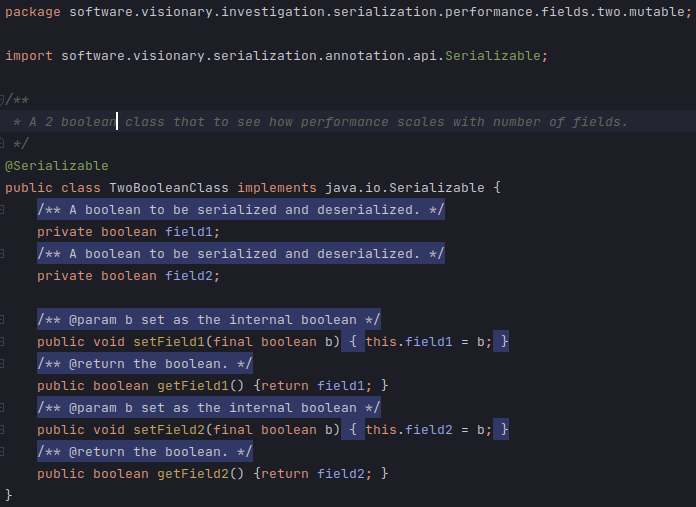Click the @return comment above getField1
The height and width of the screenshot is (507, 696).
point(145,364)
